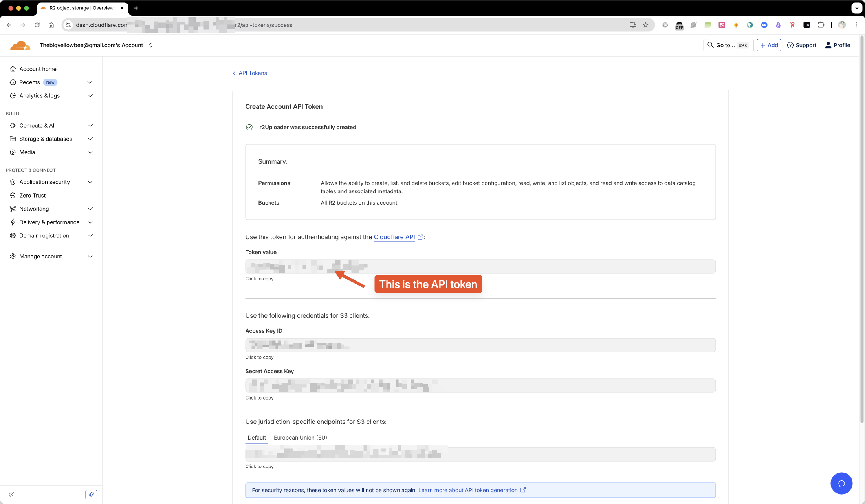Reload the page with the refresh icon
Screen dimensions: 865x504
[x=37, y=25]
